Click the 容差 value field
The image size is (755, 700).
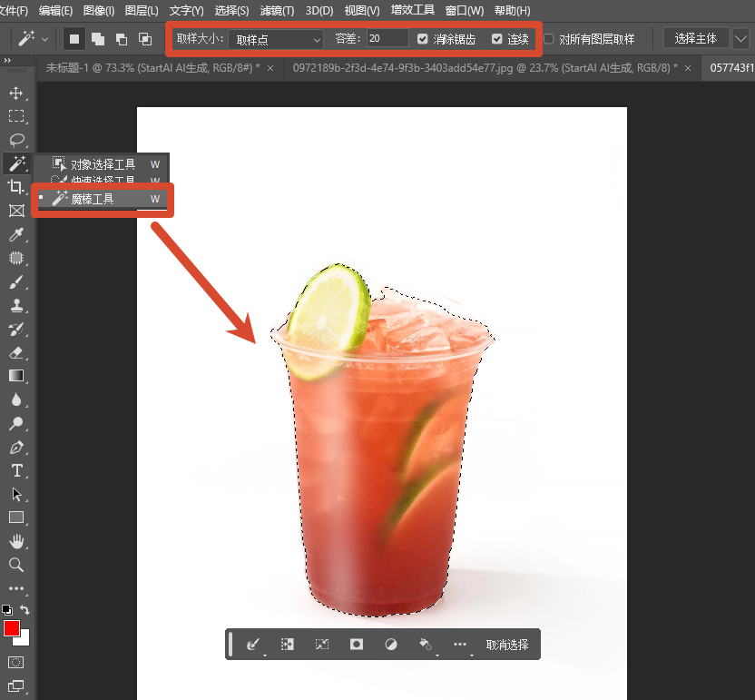coord(387,38)
